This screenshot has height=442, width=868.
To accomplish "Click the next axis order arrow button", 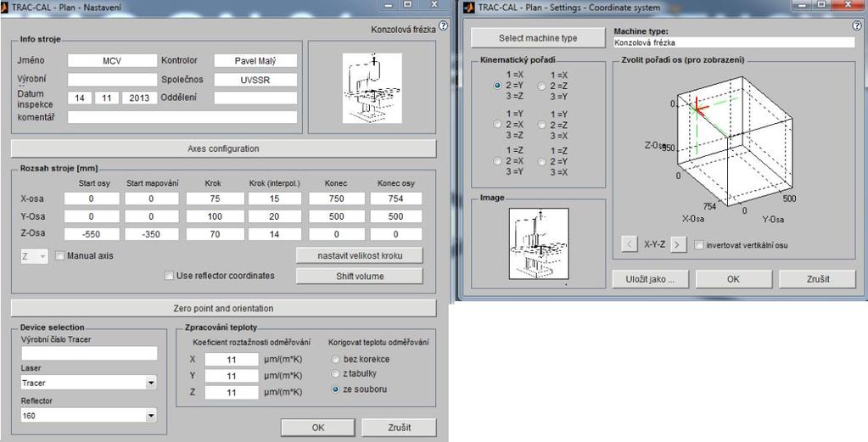I will click(x=679, y=244).
